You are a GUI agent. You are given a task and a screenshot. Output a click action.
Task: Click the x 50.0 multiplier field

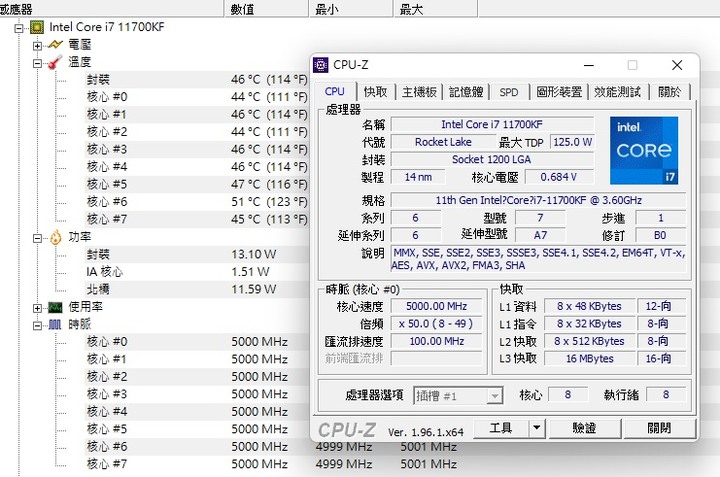point(436,324)
